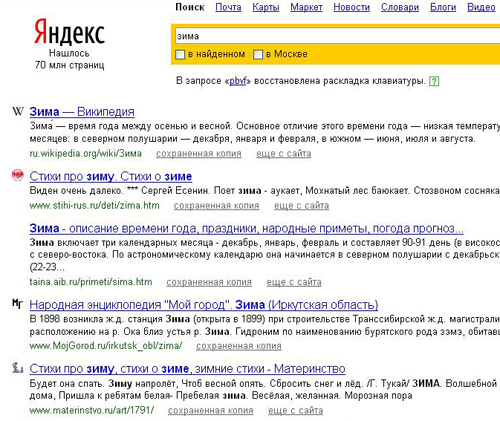
Task: Click ru.wikipedia.org/wiki/Зима URL
Action: click(86, 153)
